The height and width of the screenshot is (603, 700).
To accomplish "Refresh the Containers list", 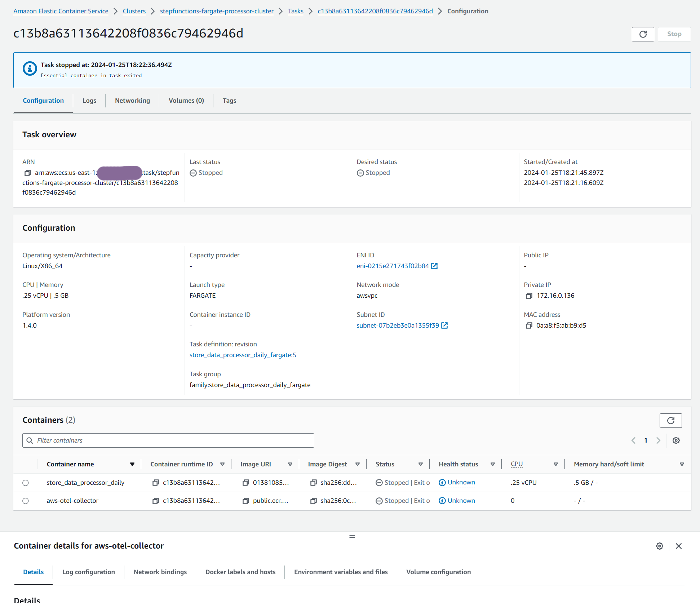I will pos(670,421).
